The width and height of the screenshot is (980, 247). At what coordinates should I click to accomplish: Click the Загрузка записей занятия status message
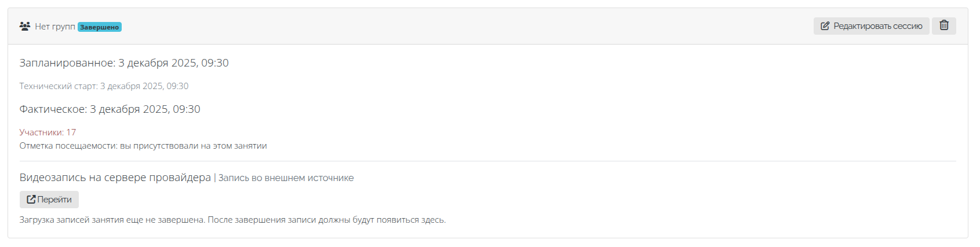tap(232, 220)
